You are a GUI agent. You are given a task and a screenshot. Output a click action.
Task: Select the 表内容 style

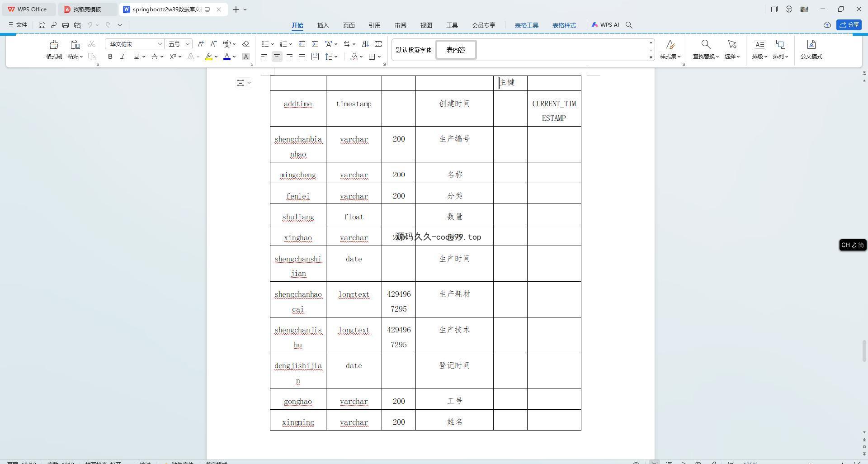(456, 50)
